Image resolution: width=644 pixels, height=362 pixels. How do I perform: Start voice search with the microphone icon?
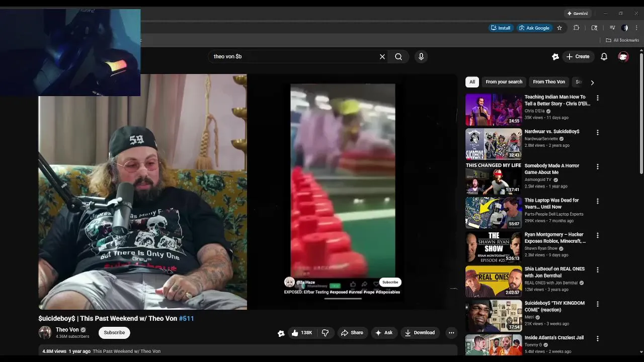pyautogui.click(x=421, y=57)
